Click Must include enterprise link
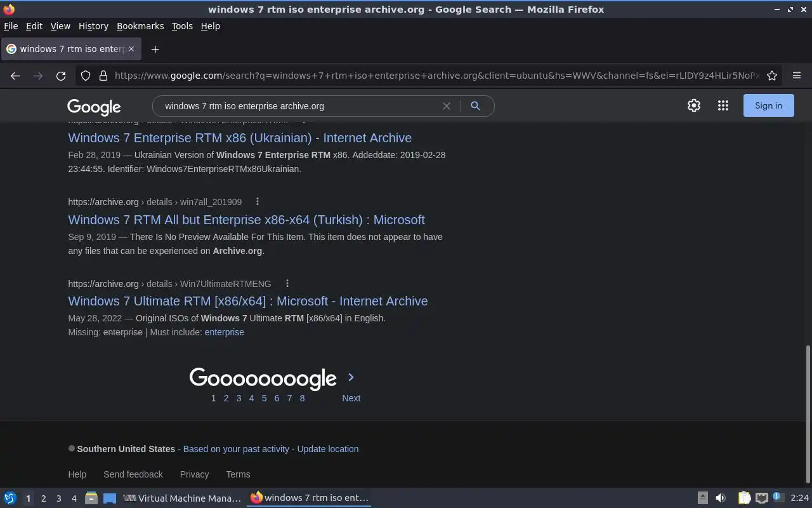The width and height of the screenshot is (812, 508). [224, 332]
